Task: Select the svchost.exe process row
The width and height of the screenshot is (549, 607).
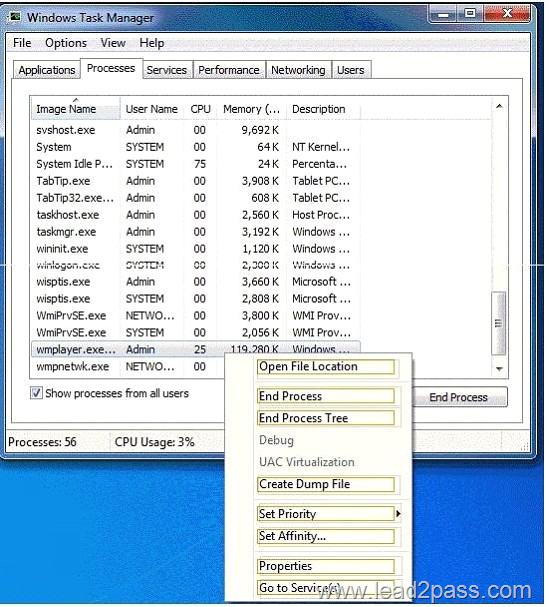Action: (196, 130)
